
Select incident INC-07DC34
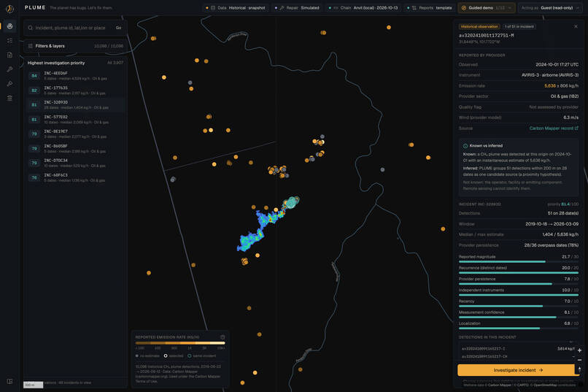pos(75,163)
